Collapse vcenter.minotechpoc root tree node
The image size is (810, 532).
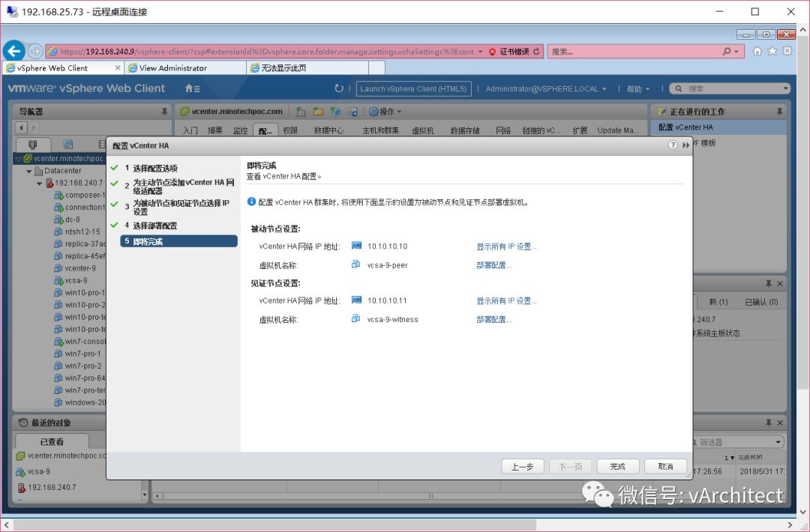(19, 158)
